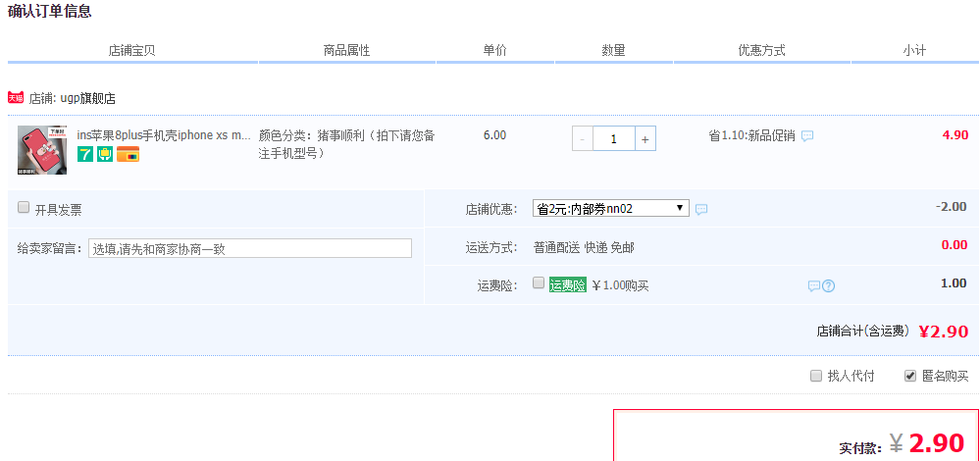
Task: Click the subtotal 4.90 in red
Action: (x=955, y=135)
